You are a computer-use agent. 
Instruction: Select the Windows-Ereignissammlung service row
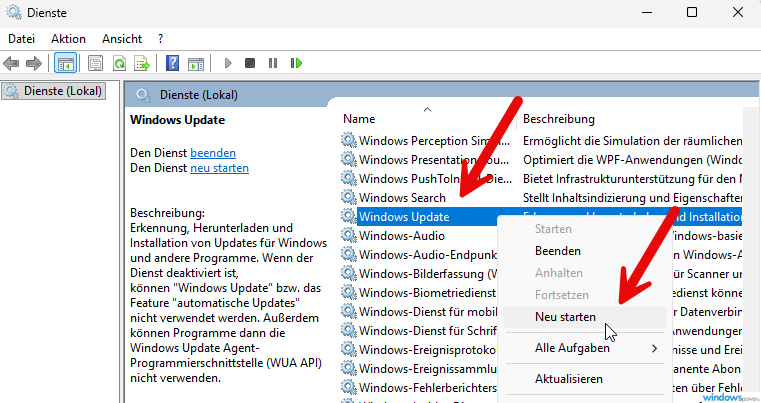click(x=419, y=368)
